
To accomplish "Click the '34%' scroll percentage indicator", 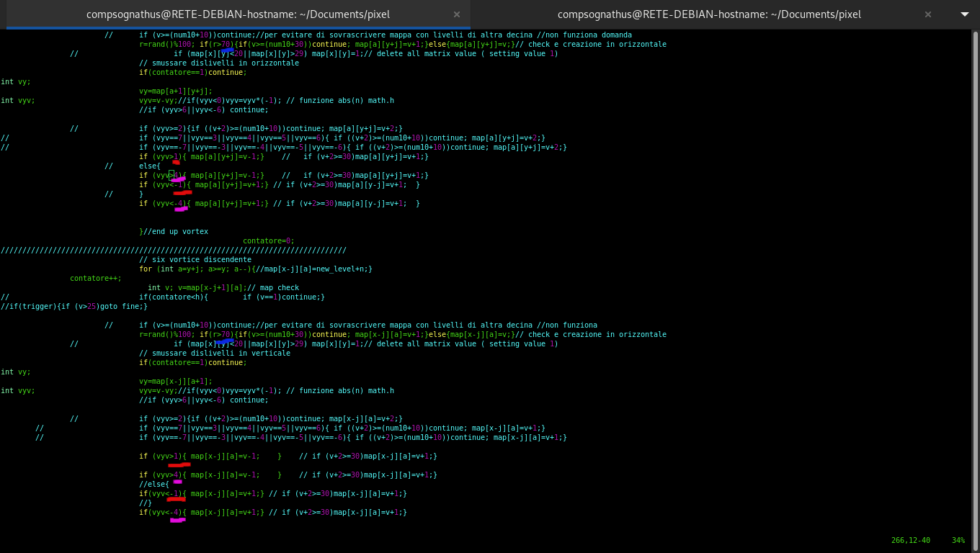I will pos(958,540).
